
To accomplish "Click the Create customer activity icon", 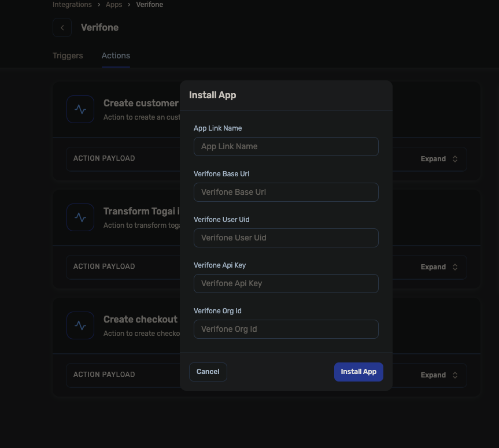I will (x=80, y=109).
